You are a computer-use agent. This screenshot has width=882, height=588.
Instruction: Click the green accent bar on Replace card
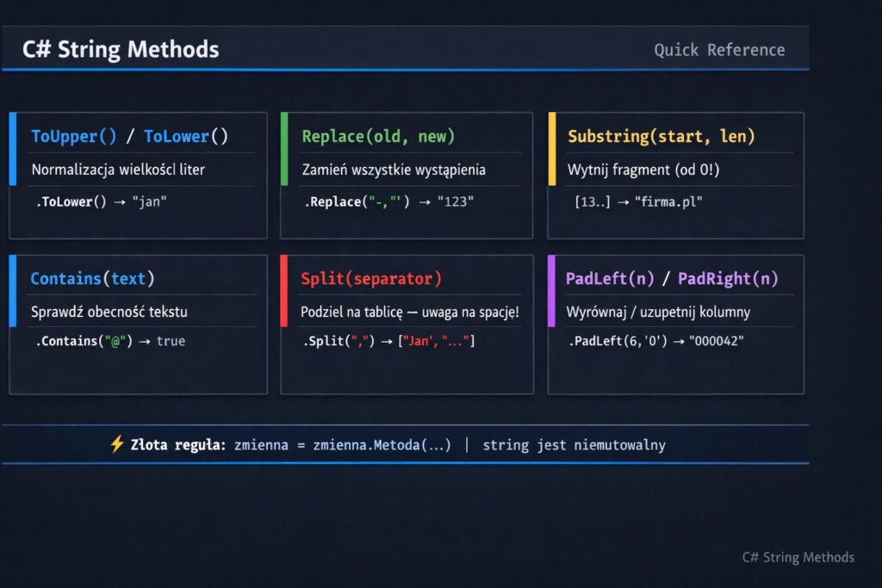point(284,148)
